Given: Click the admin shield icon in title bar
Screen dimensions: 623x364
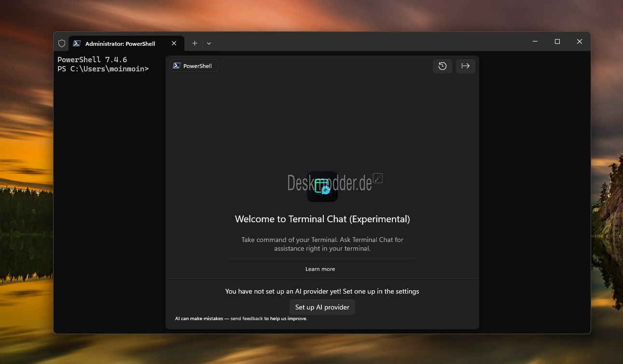Looking at the screenshot, I should click(62, 43).
